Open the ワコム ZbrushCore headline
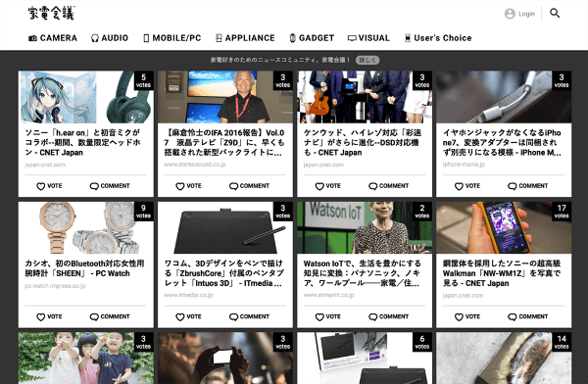The image size is (588, 384). [x=223, y=273]
